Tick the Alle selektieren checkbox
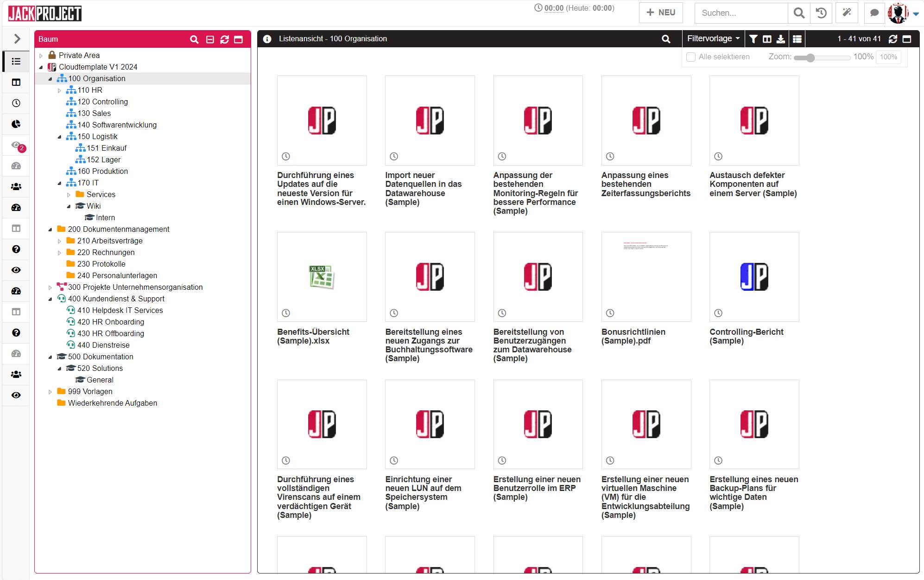The image size is (924, 580). (691, 57)
